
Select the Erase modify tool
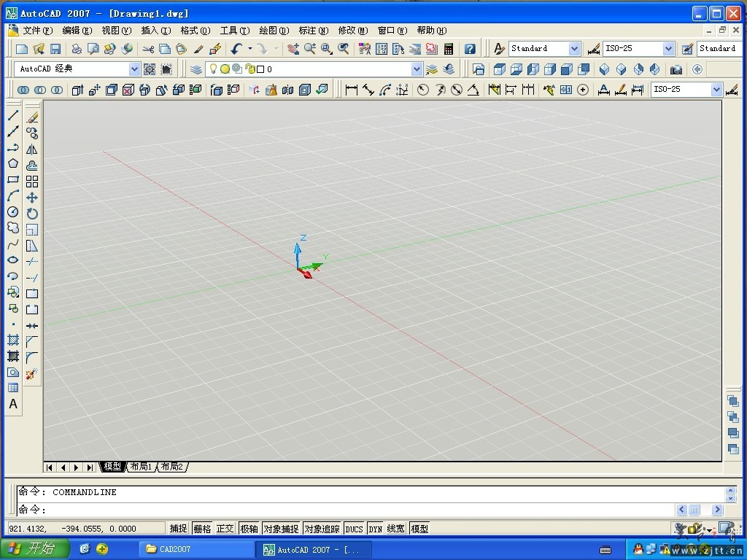tap(32, 117)
